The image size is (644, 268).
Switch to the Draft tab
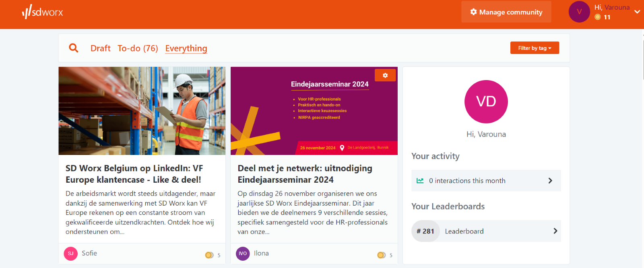coord(101,48)
